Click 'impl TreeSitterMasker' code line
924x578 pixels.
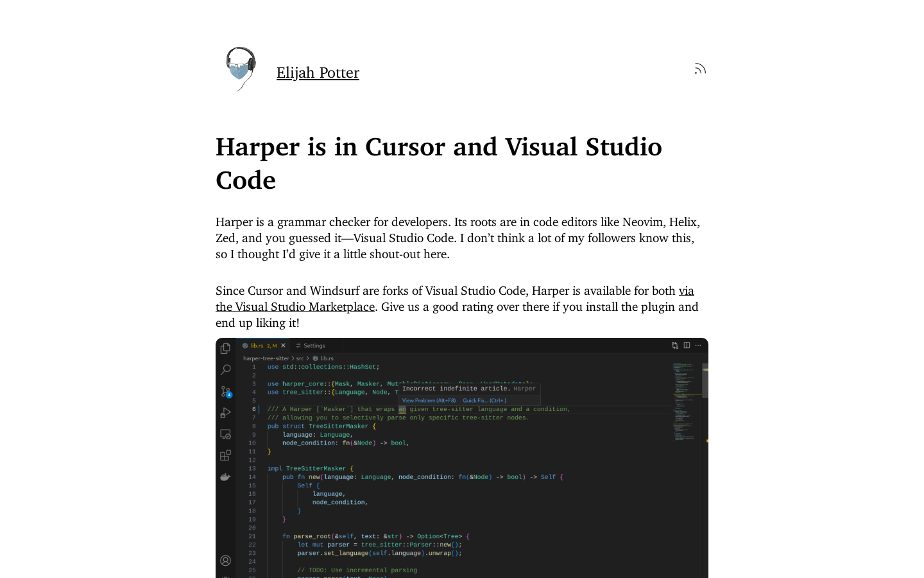click(311, 468)
